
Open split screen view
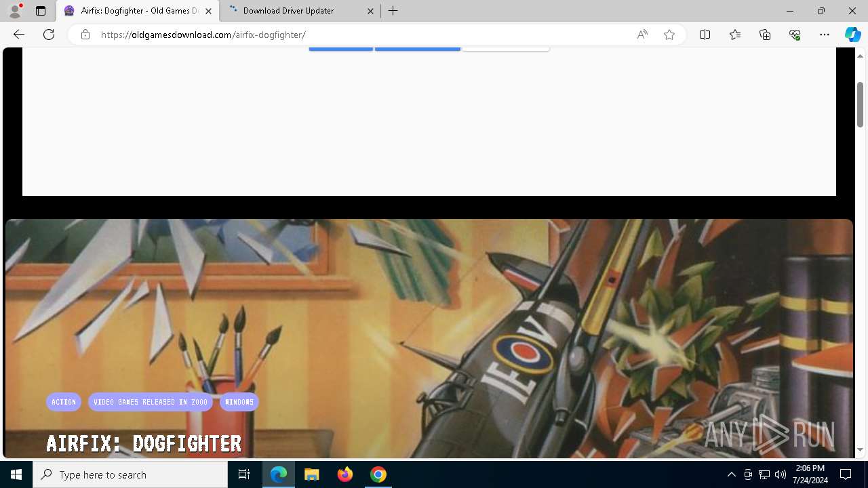[x=705, y=35]
